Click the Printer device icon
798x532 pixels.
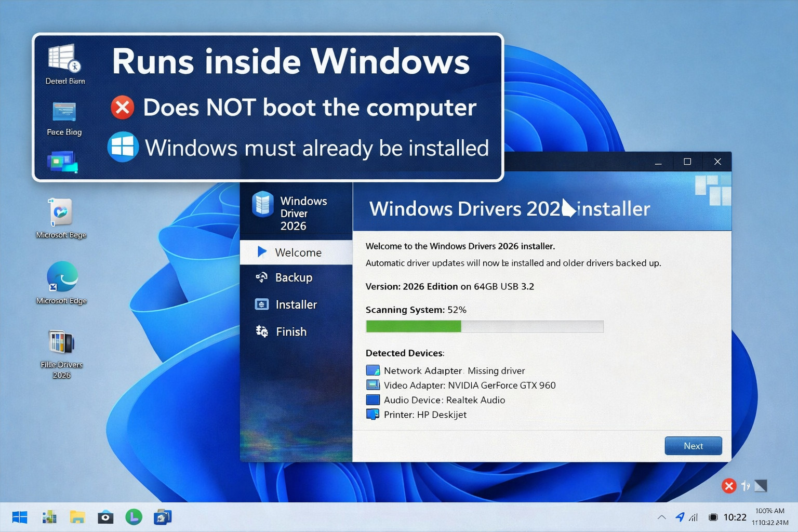pos(373,415)
